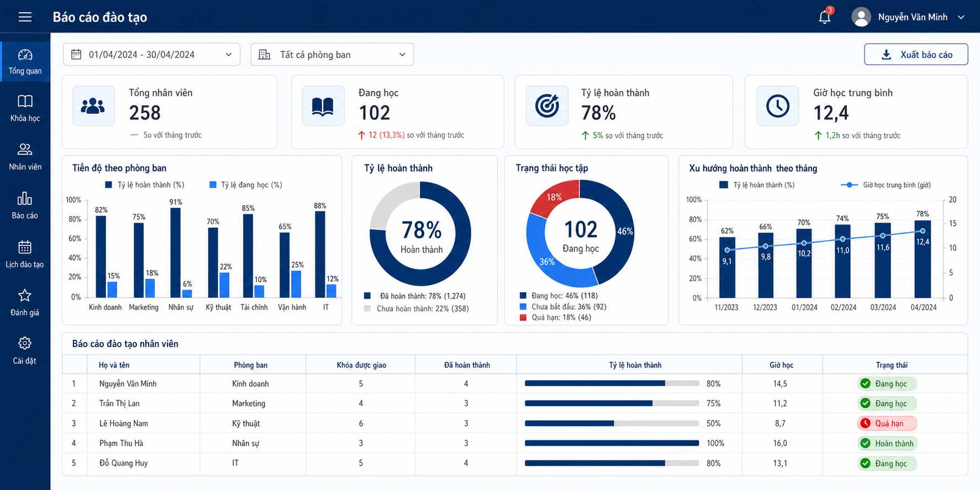Click Lê Hoàng Nam's 50% progress bar

click(612, 423)
